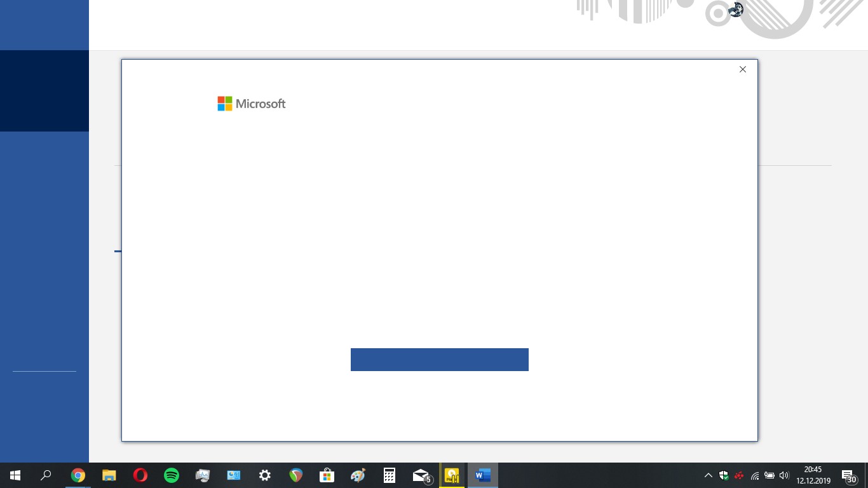Open the volume control tray icon

(x=784, y=475)
